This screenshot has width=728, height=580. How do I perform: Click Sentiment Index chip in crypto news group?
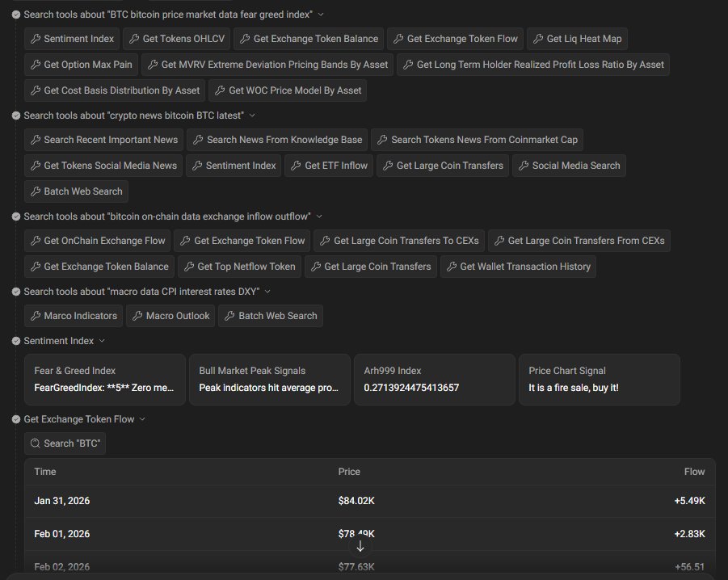234,166
